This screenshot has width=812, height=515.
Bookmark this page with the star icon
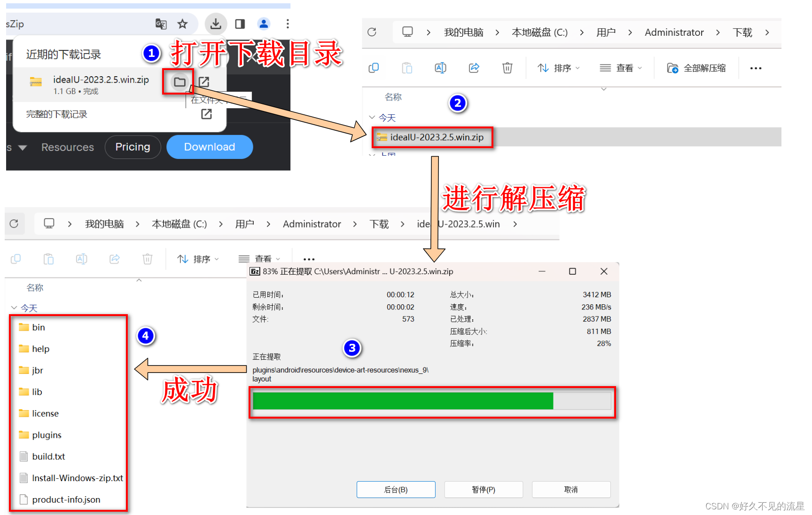182,24
